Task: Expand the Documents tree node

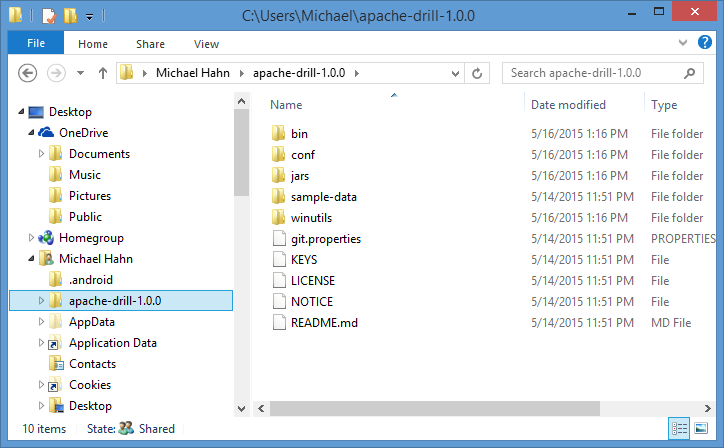Action: click(42, 154)
